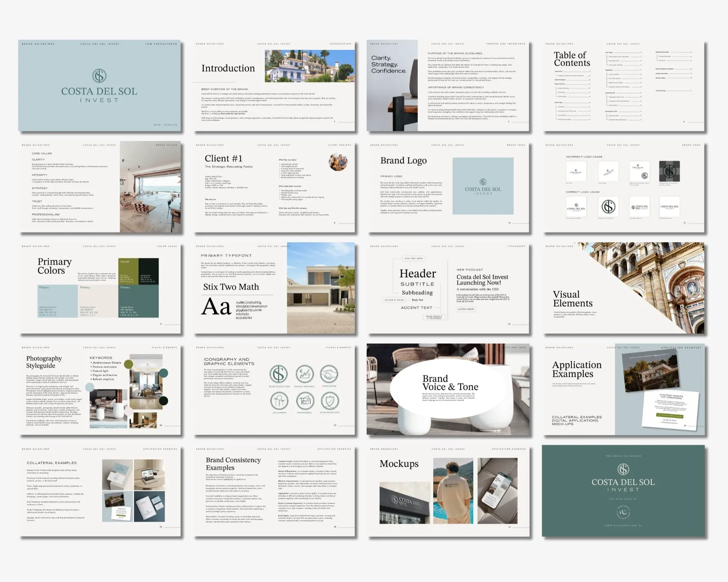Click the large Aa type specimen

click(216, 306)
